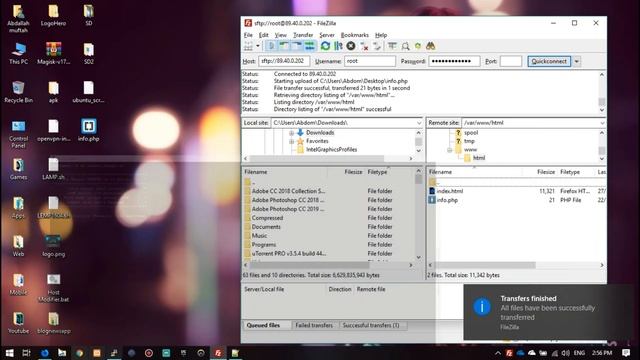Open the Site Manager dropdown arrow
The image size is (640, 360).
pos(258,46)
